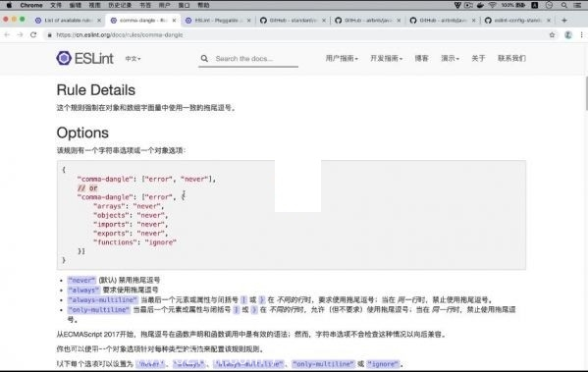Viewport: 588px width, 372px height.
Task: Expand the 开发指南 dropdown
Action: pos(386,58)
